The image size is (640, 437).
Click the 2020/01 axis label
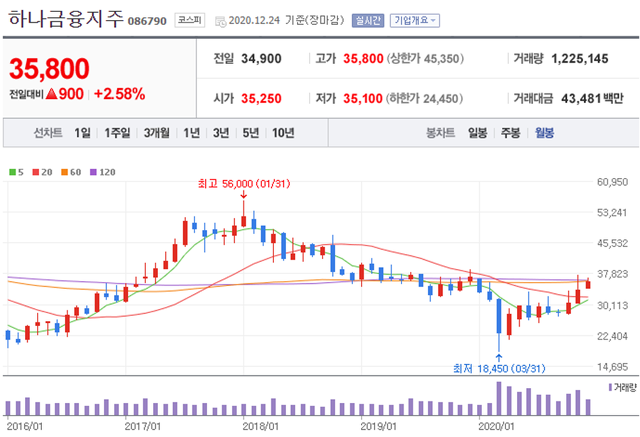point(496,427)
